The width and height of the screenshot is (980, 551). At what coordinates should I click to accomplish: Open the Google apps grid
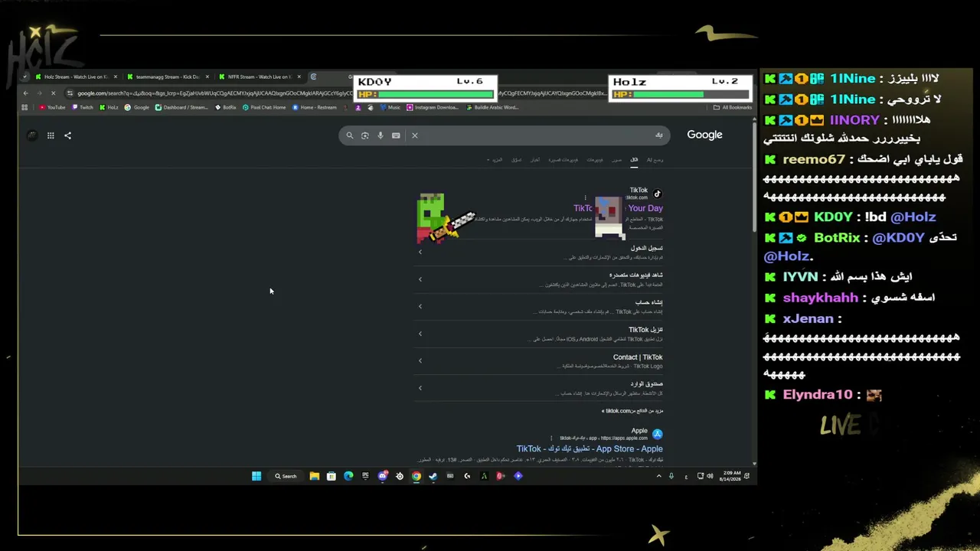coord(51,135)
